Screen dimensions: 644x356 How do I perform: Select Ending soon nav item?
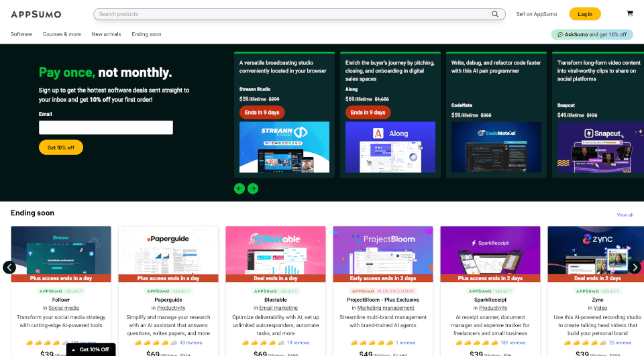click(x=146, y=34)
